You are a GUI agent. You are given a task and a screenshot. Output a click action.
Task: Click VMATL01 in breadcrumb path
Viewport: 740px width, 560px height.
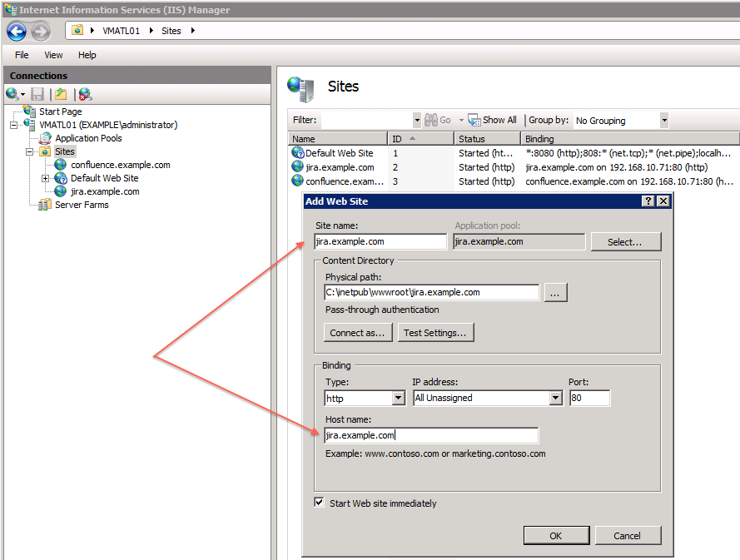[122, 31]
